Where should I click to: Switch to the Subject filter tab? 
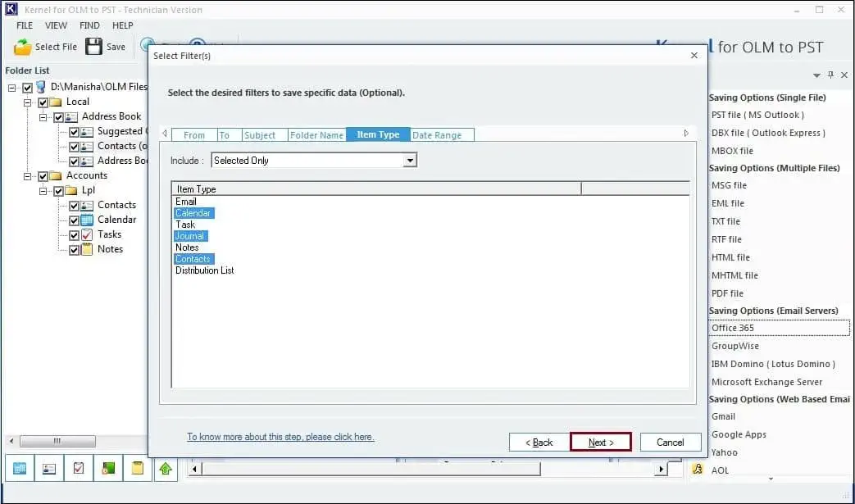pyautogui.click(x=264, y=135)
